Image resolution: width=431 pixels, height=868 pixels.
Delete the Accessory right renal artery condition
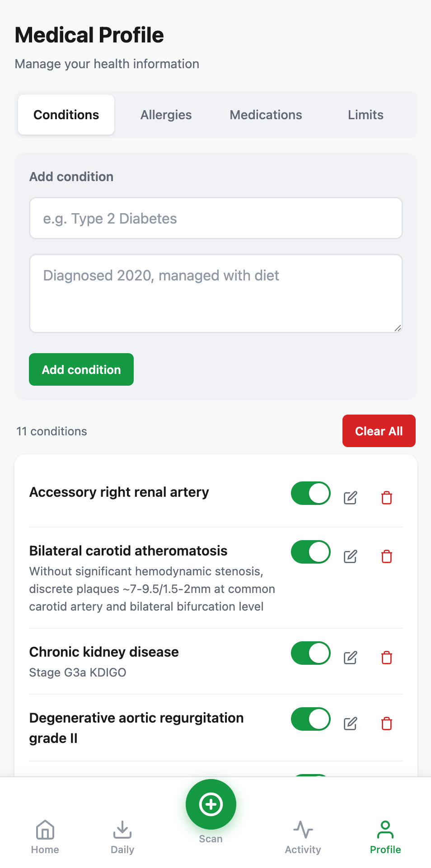386,498
